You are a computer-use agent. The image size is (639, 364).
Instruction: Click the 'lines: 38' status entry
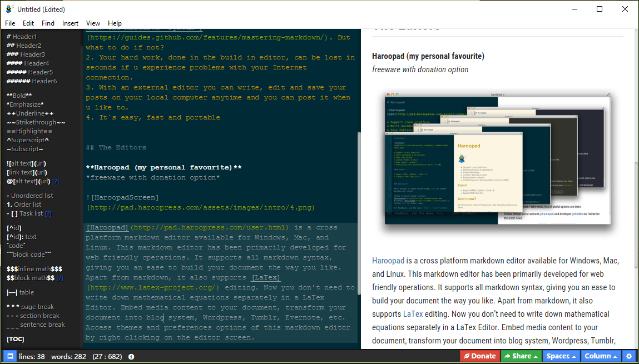[x=32, y=357]
